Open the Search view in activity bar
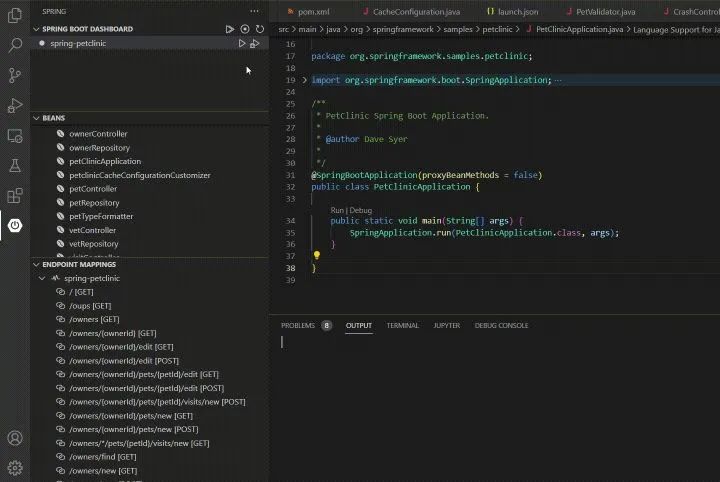 15,46
